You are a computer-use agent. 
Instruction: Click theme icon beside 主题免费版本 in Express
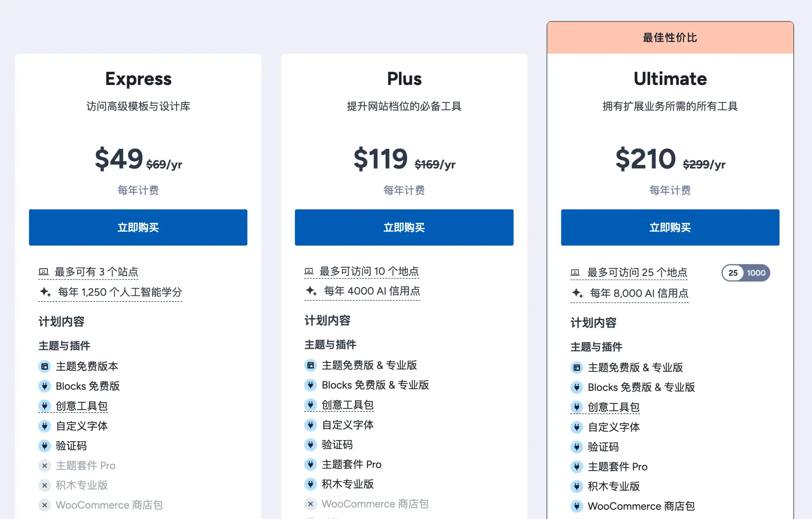coord(44,366)
